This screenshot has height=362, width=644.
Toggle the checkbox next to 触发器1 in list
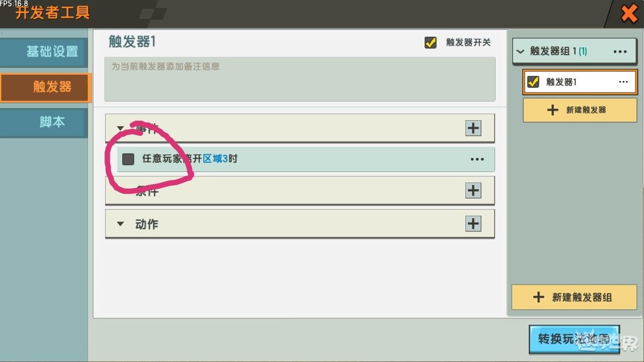pyautogui.click(x=533, y=81)
